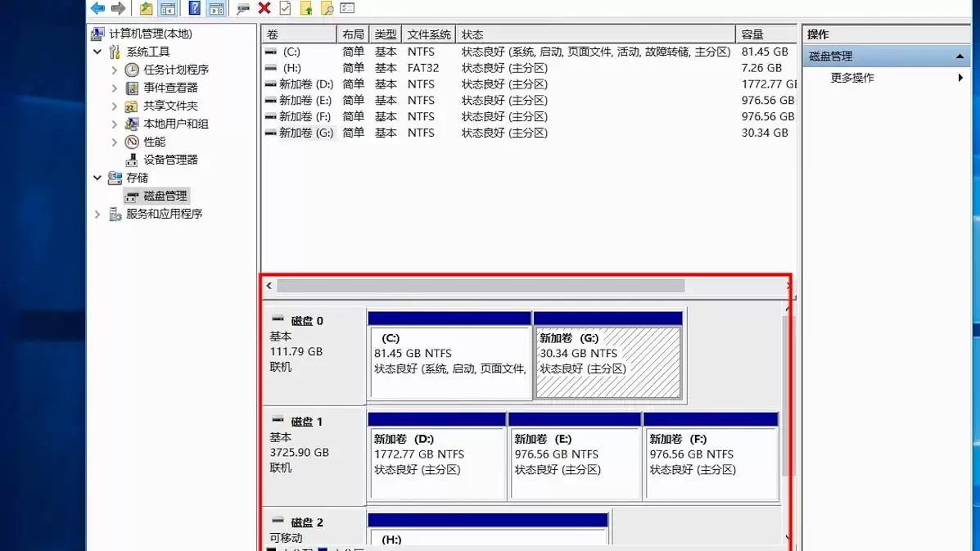Click the rightmost checklist toolbar icon

pyautogui.click(x=347, y=8)
